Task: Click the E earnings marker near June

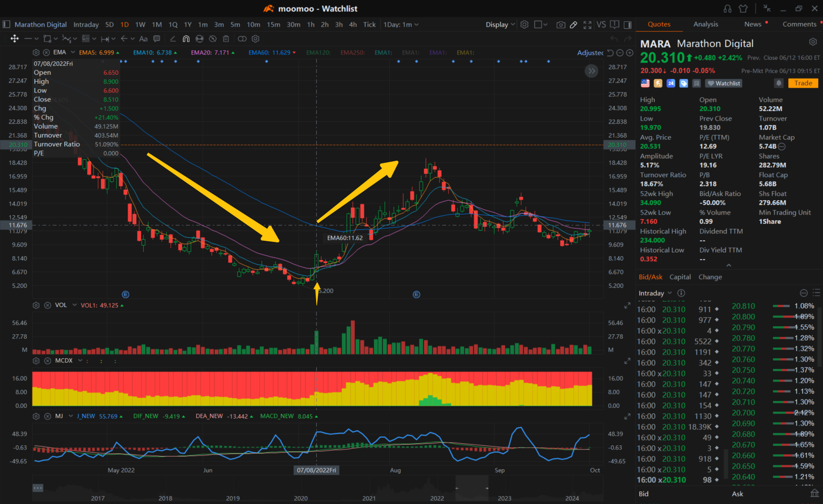Action: point(126,294)
